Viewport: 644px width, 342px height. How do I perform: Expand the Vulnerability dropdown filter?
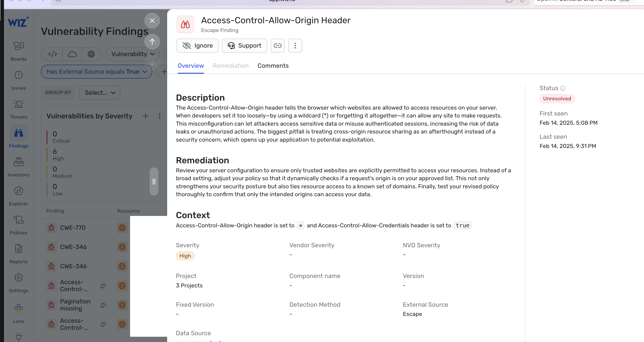point(132,54)
